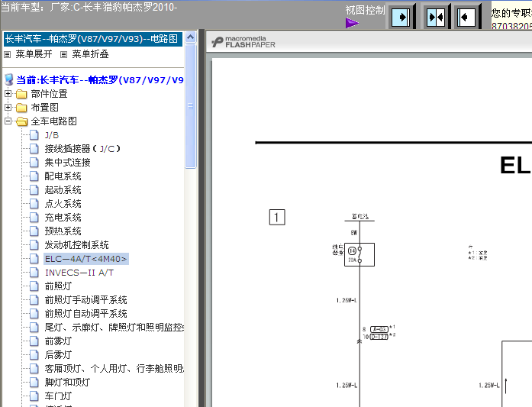The image size is (532, 407).
Task: Click the document icon next to 车门灯
Action: click(x=34, y=396)
